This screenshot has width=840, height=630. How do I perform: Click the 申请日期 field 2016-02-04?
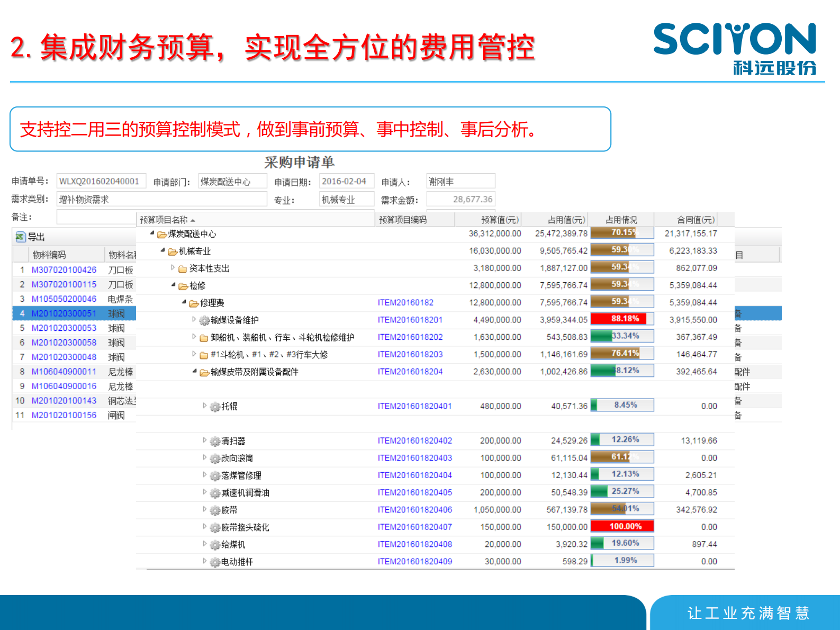pos(347,181)
